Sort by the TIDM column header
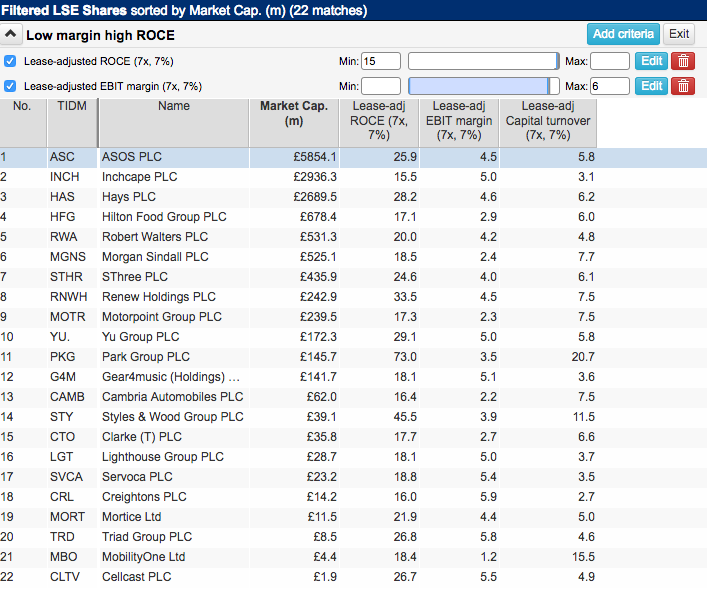707x594 pixels. click(72, 123)
